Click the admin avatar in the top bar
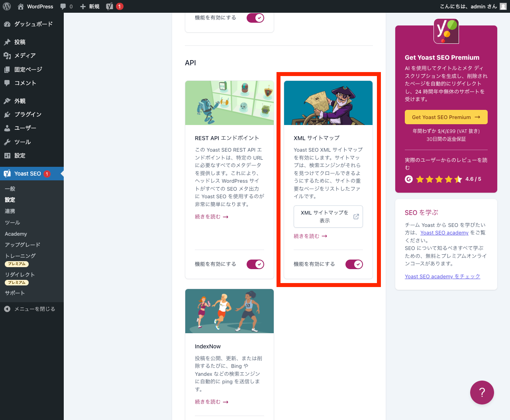510x420 pixels. [503, 6]
